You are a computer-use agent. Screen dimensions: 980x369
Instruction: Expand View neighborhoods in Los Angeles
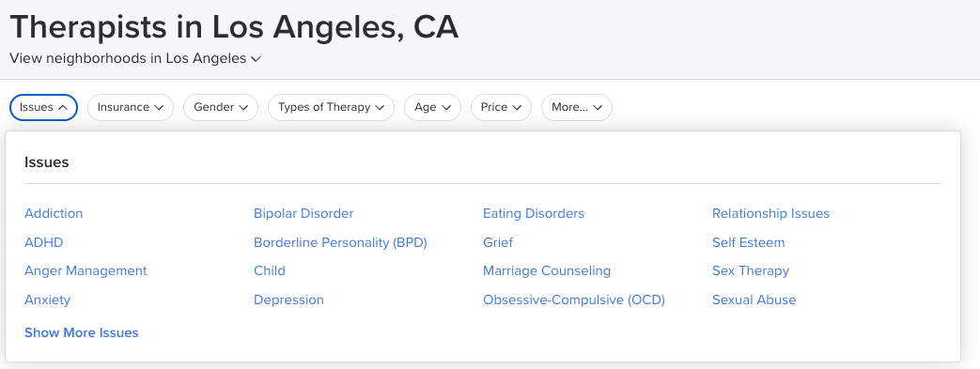[135, 59]
